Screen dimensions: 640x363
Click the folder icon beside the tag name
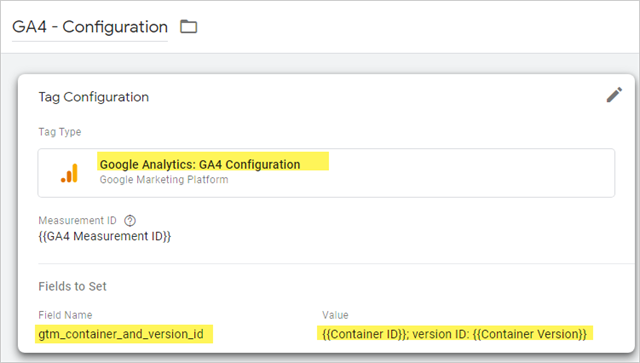[189, 27]
